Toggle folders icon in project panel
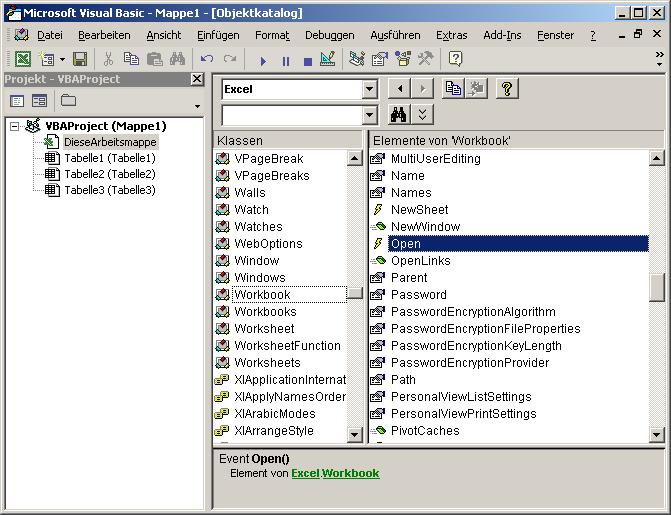This screenshot has width=671, height=515. point(68,101)
